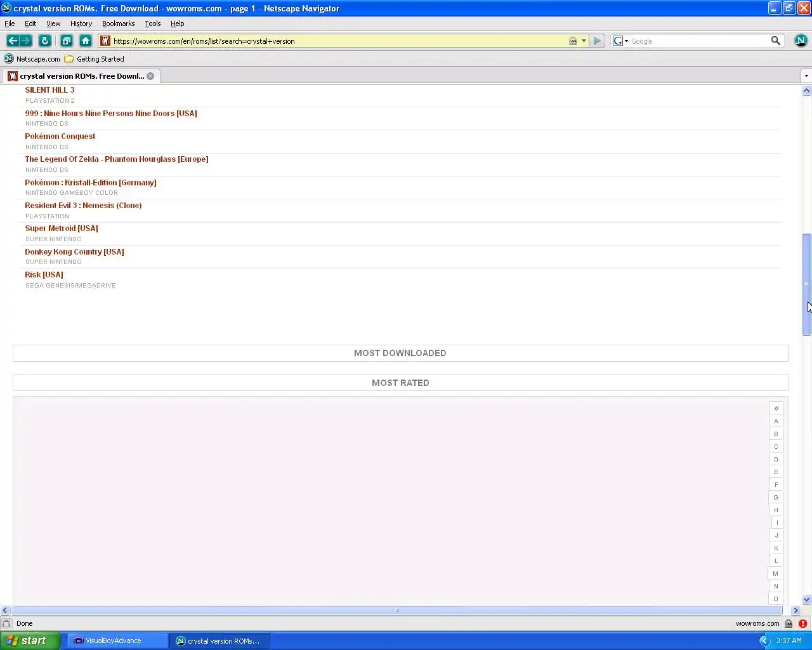Screen dimensions: 812x650
Task: Click in the address bar URL field
Action: point(339,41)
